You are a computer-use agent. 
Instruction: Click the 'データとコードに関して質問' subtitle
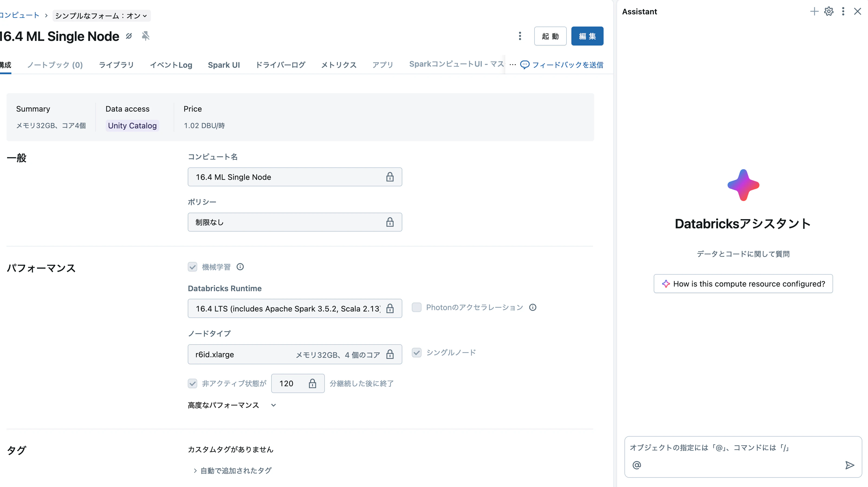(x=743, y=254)
